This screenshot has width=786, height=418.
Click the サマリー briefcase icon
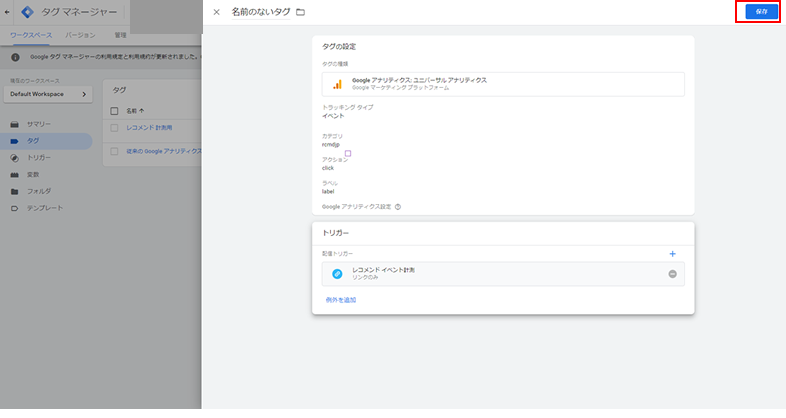(15, 124)
